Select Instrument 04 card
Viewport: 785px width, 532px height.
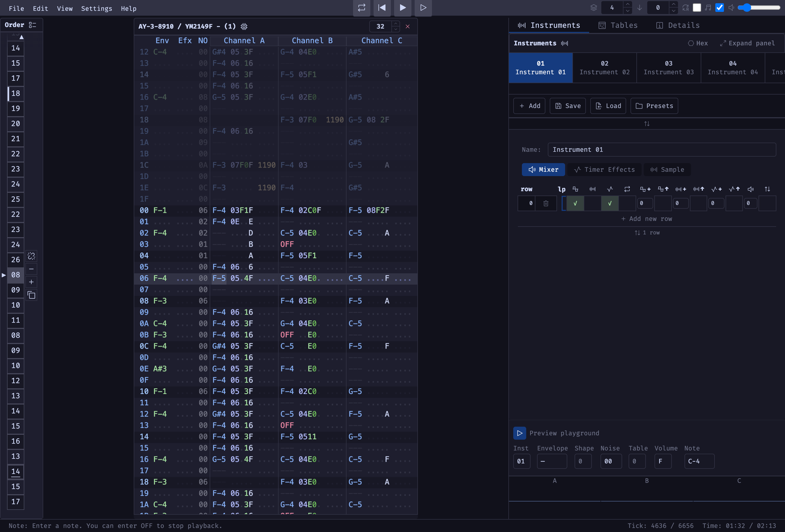click(x=733, y=68)
